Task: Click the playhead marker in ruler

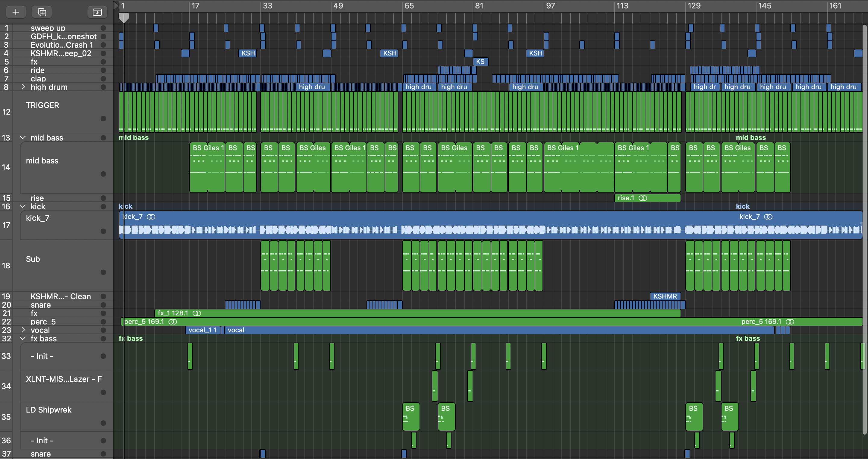Action: 124,17
